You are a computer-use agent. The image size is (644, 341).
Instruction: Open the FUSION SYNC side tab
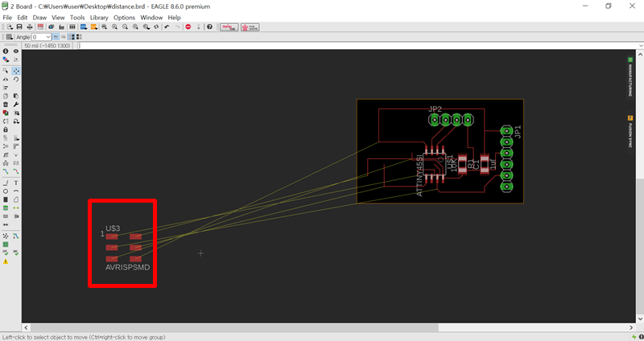pyautogui.click(x=630, y=132)
